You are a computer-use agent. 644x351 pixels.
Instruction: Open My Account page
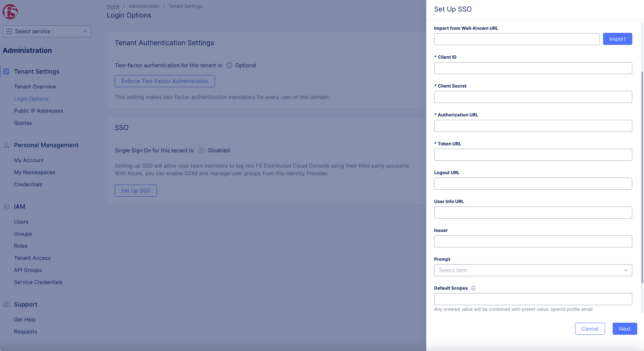pyautogui.click(x=29, y=160)
